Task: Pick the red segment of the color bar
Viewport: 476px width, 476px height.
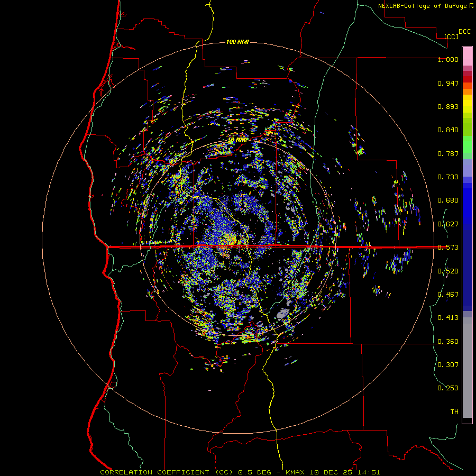Action: pos(467,79)
